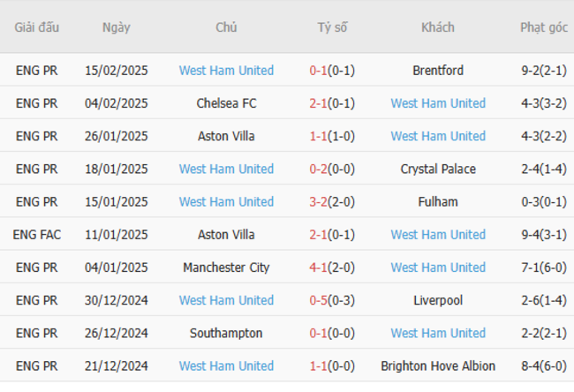Click the "Giải đấu" column header
Image resolution: width=574 pixels, height=392 pixels.
(36, 27)
